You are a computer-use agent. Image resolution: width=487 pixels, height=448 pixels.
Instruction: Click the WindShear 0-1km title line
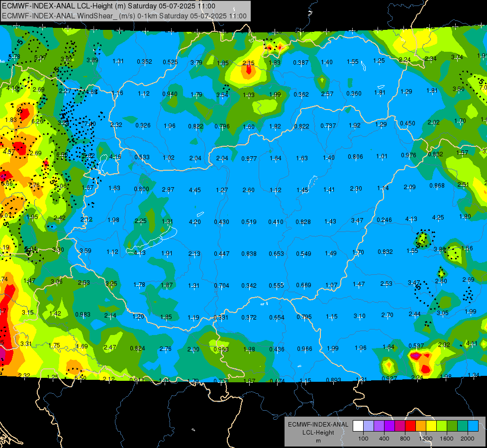point(124,16)
